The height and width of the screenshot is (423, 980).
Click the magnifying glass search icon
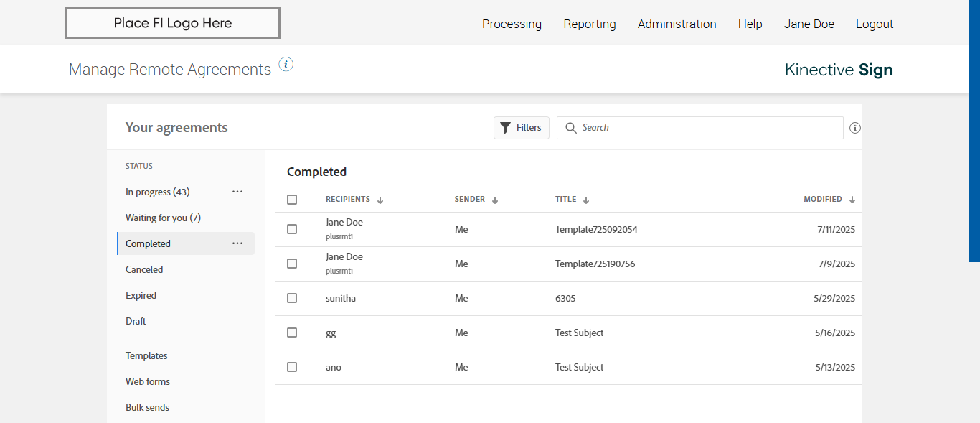pos(571,128)
